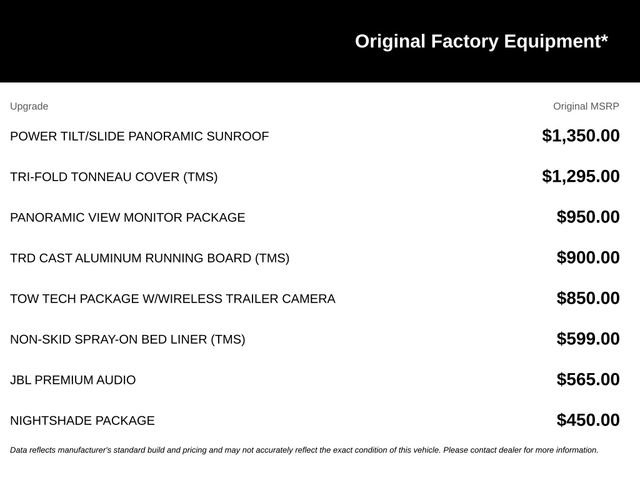Select Panoramic View Monitor Package entry
Viewport: 640px width, 480px height.
[x=128, y=217]
